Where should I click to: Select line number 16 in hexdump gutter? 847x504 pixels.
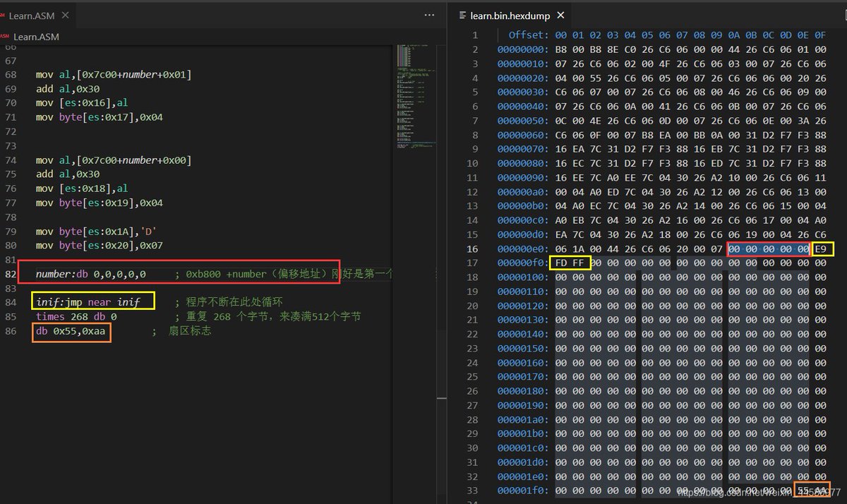pos(472,248)
